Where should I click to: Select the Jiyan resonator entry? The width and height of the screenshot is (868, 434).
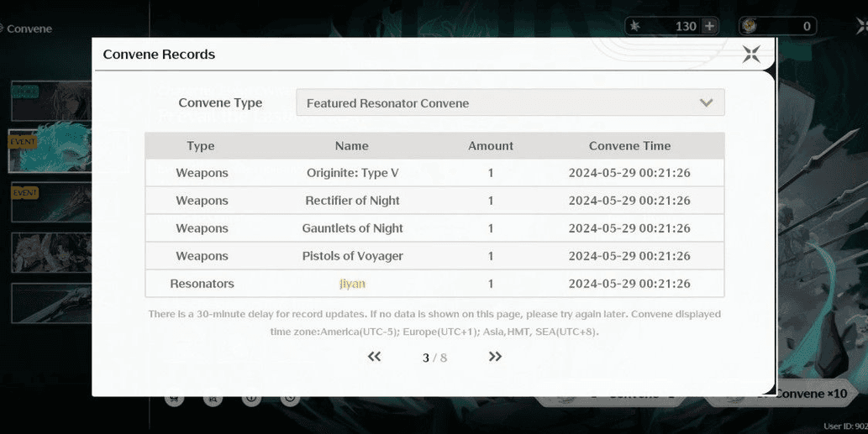click(352, 284)
